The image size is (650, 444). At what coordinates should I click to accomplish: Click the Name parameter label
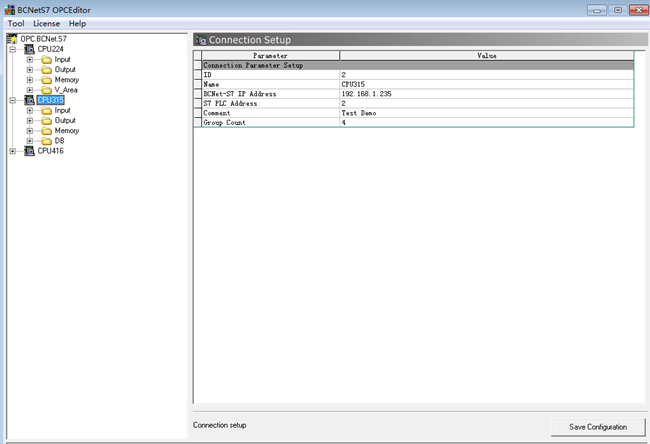point(211,85)
